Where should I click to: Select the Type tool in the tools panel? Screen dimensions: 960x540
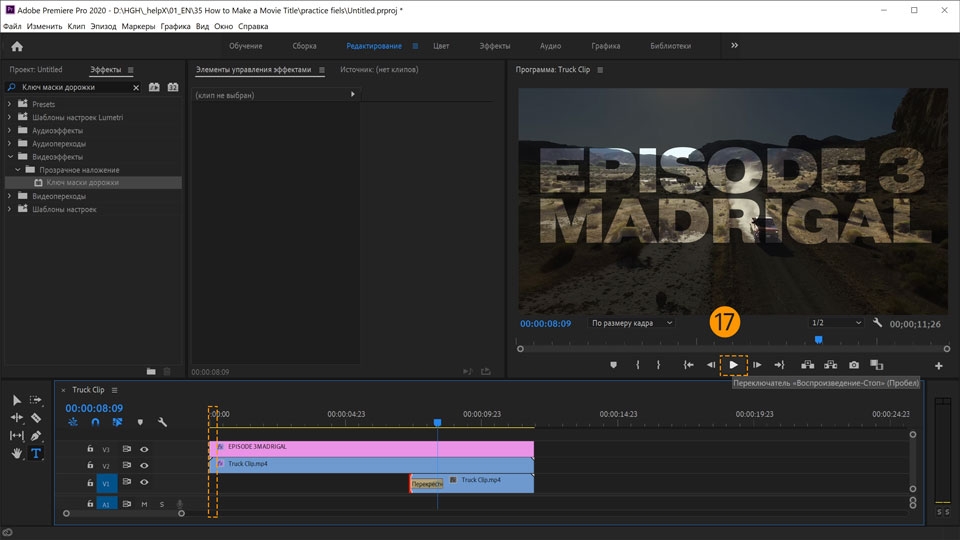click(x=36, y=453)
